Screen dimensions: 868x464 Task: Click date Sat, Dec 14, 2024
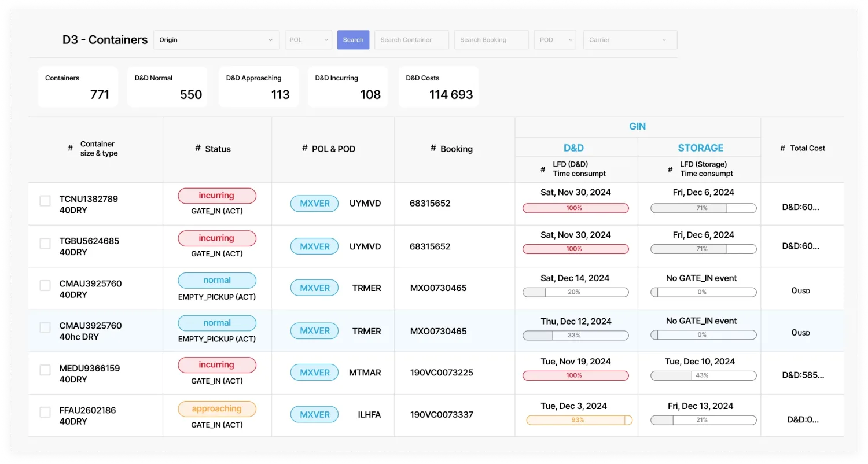pyautogui.click(x=575, y=278)
